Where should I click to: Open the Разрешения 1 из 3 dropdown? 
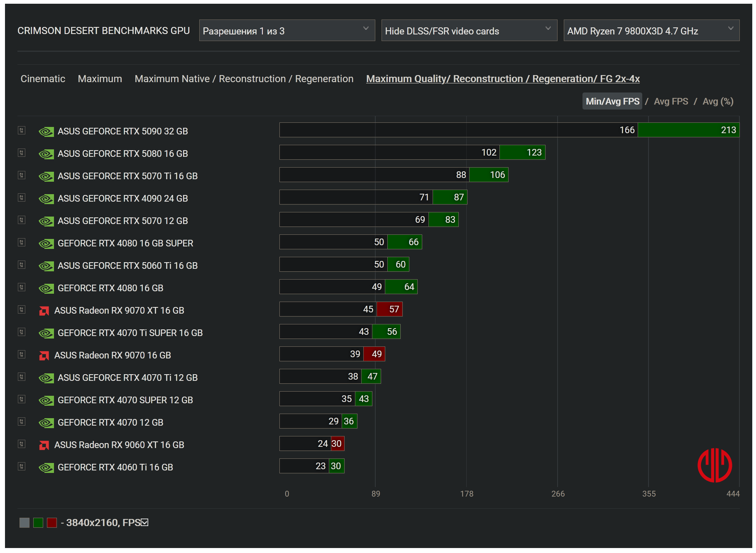click(x=286, y=31)
